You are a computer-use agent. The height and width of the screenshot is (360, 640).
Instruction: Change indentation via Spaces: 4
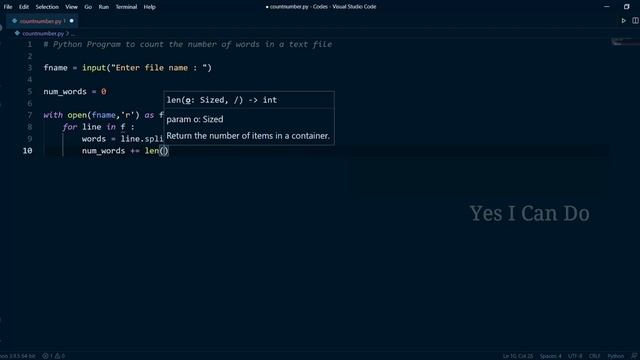click(550, 356)
